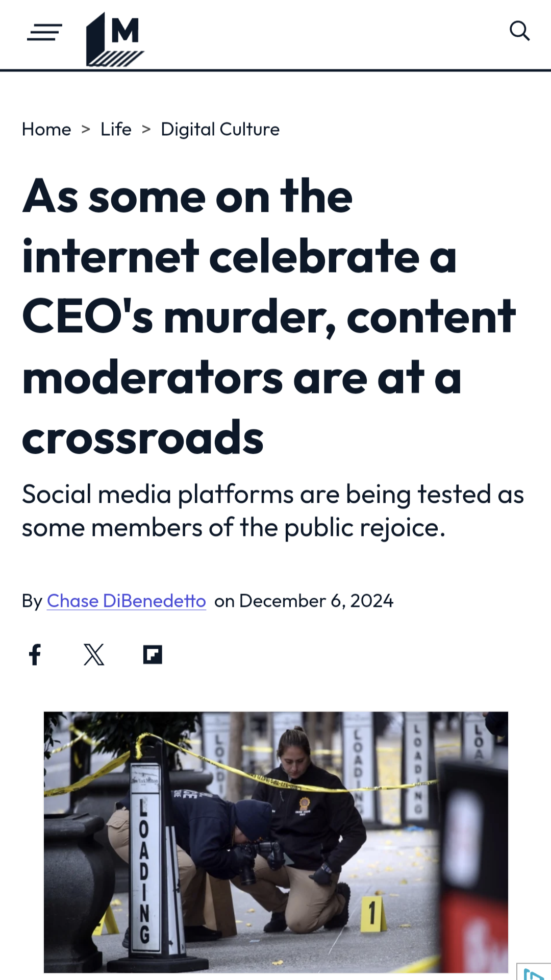The height and width of the screenshot is (980, 551).
Task: Navigate to the Home breadcrumb link
Action: tap(46, 129)
